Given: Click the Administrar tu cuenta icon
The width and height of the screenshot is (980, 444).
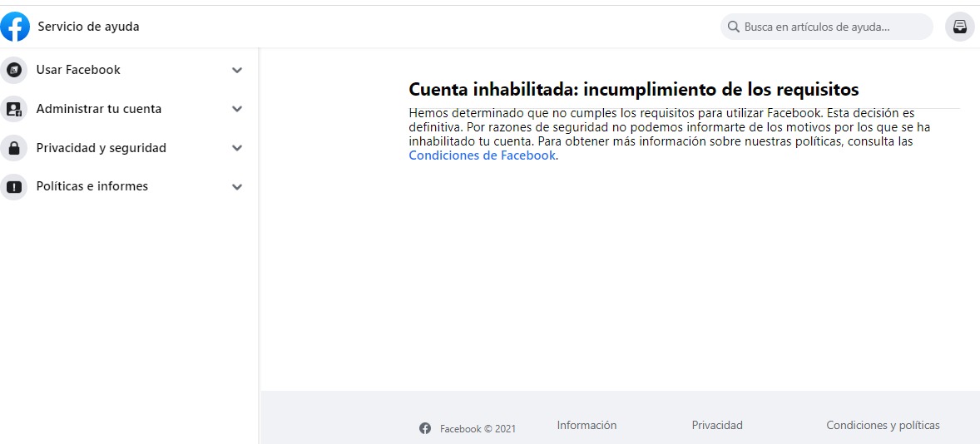Looking at the screenshot, I should (14, 109).
